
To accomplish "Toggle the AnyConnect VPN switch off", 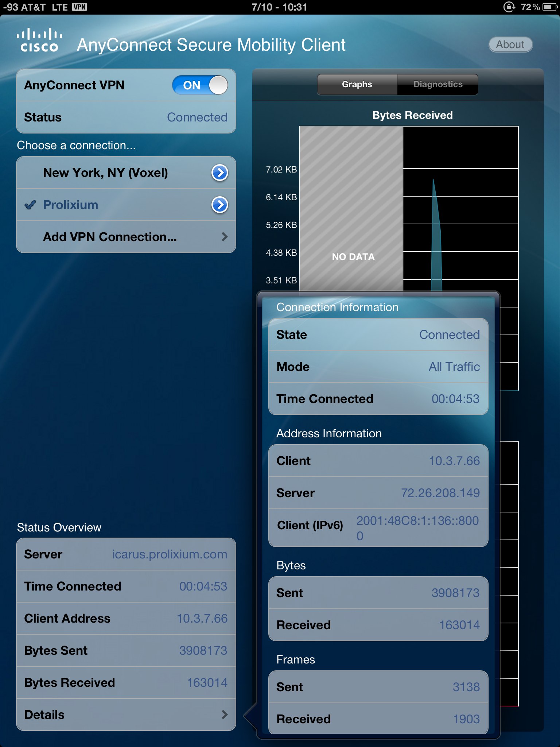I will coord(200,85).
